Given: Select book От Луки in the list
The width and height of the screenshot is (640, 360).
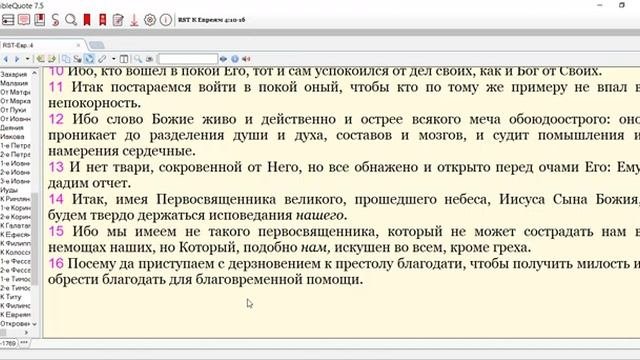Looking at the screenshot, I should pos(13,110).
